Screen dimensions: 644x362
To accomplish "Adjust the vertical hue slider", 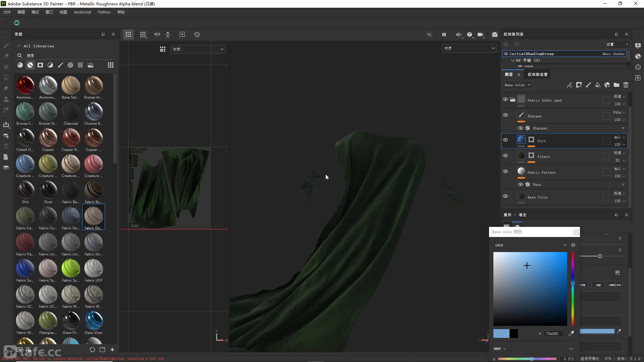I will click(x=573, y=289).
